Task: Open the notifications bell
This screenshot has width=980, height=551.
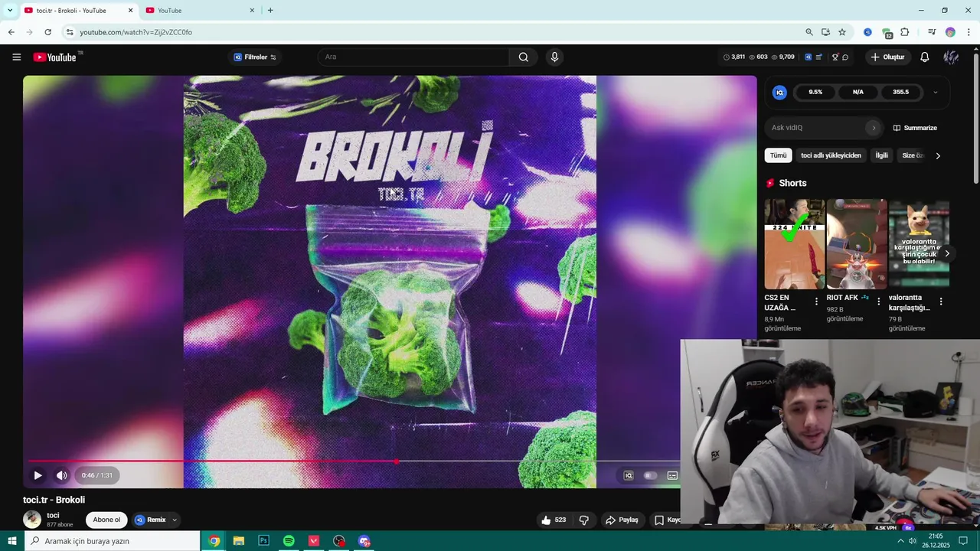Action: 924,57
